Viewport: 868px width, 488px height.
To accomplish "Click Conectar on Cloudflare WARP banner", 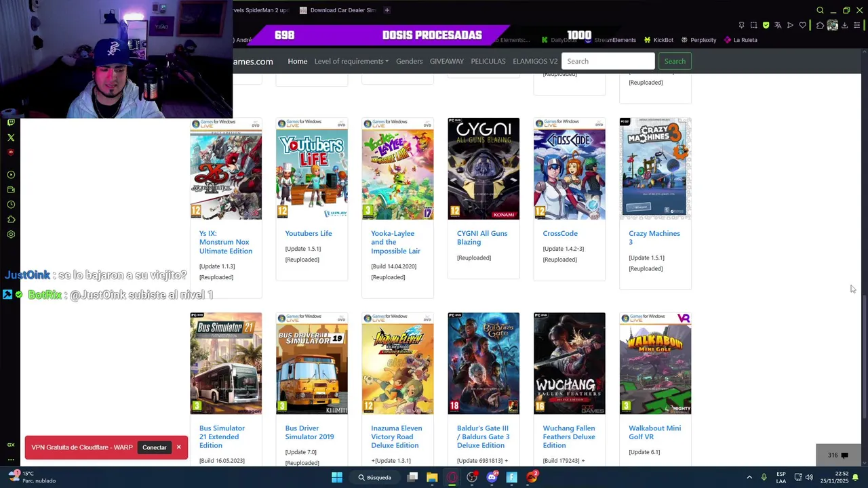I will [x=155, y=447].
